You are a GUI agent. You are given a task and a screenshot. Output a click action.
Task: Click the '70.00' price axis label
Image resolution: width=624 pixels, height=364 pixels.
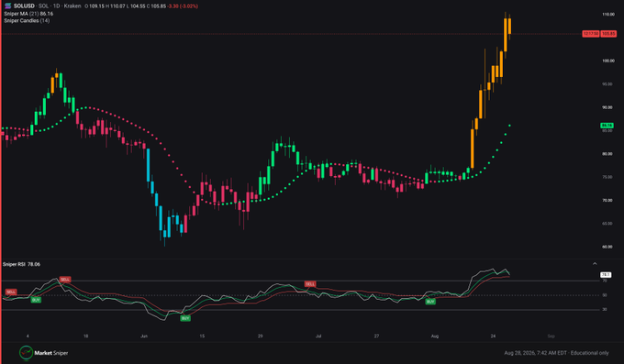click(607, 201)
